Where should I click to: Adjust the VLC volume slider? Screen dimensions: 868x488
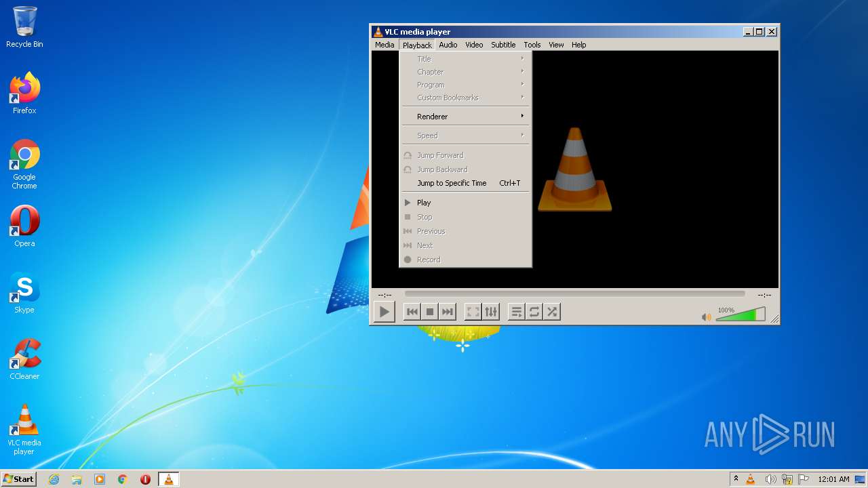click(741, 314)
